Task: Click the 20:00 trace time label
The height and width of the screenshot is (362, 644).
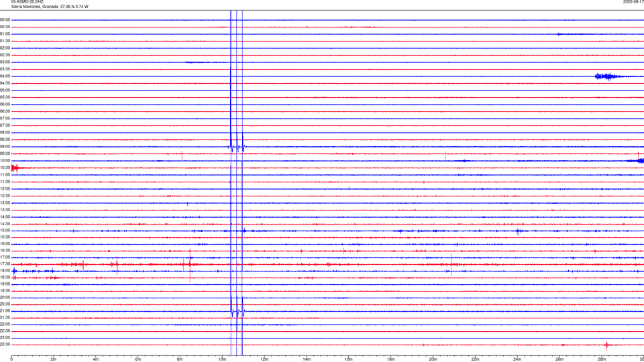Action: pyautogui.click(x=5, y=298)
